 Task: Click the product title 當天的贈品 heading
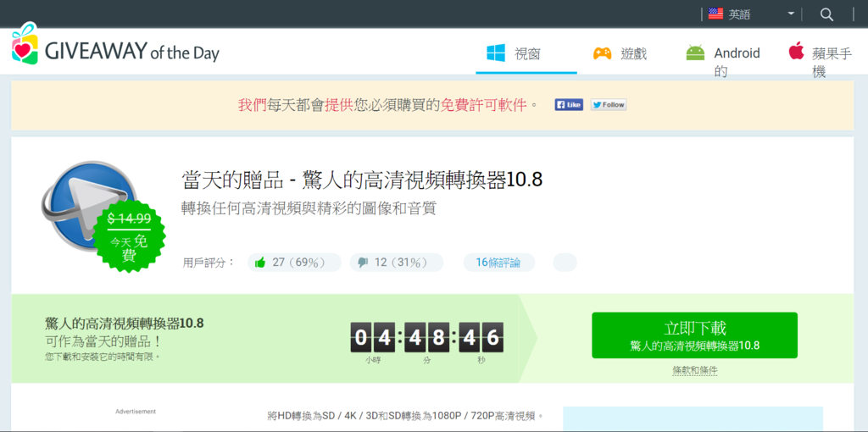pyautogui.click(x=362, y=180)
